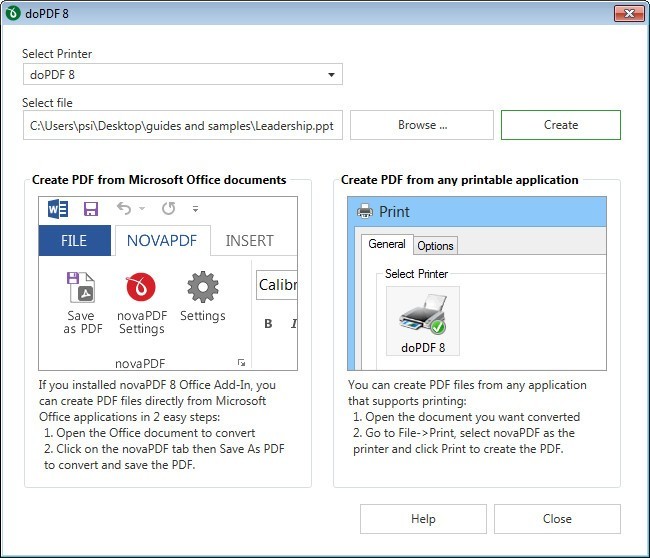The width and height of the screenshot is (650, 558).
Task: Open the undo dropdown arrow
Action: [x=142, y=209]
